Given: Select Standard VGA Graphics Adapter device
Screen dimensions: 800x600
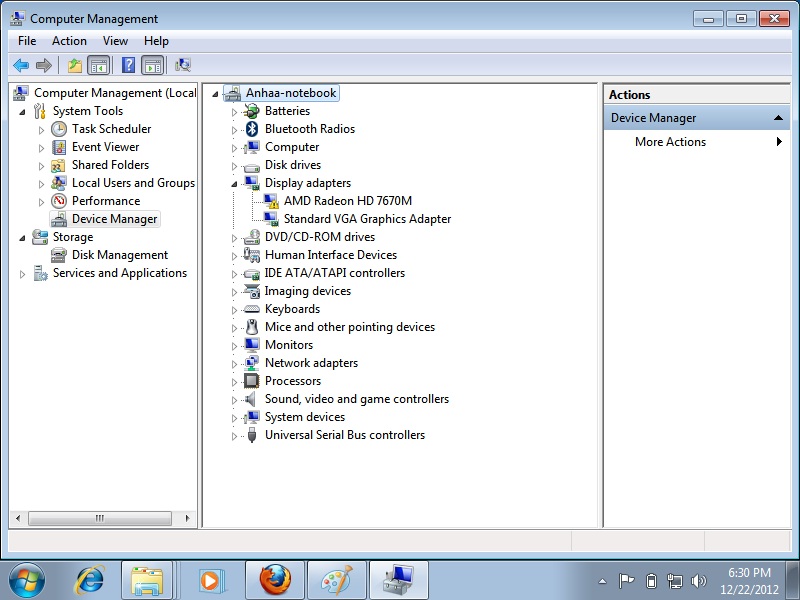Looking at the screenshot, I should [x=367, y=219].
